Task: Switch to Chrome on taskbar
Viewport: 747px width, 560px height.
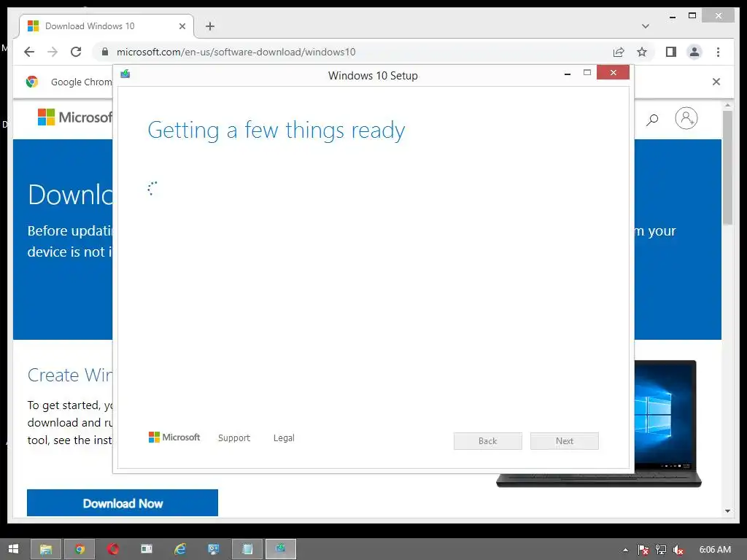Action: coord(80,549)
